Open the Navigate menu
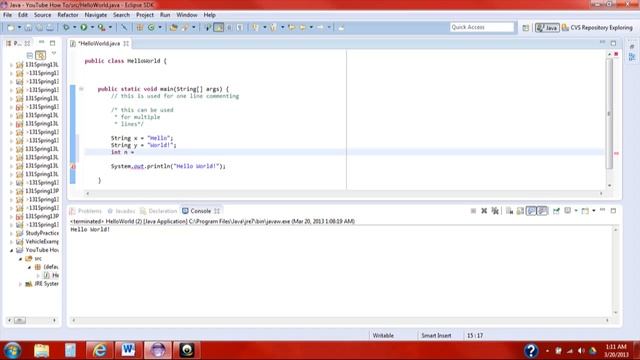The width and height of the screenshot is (640, 360). point(96,15)
